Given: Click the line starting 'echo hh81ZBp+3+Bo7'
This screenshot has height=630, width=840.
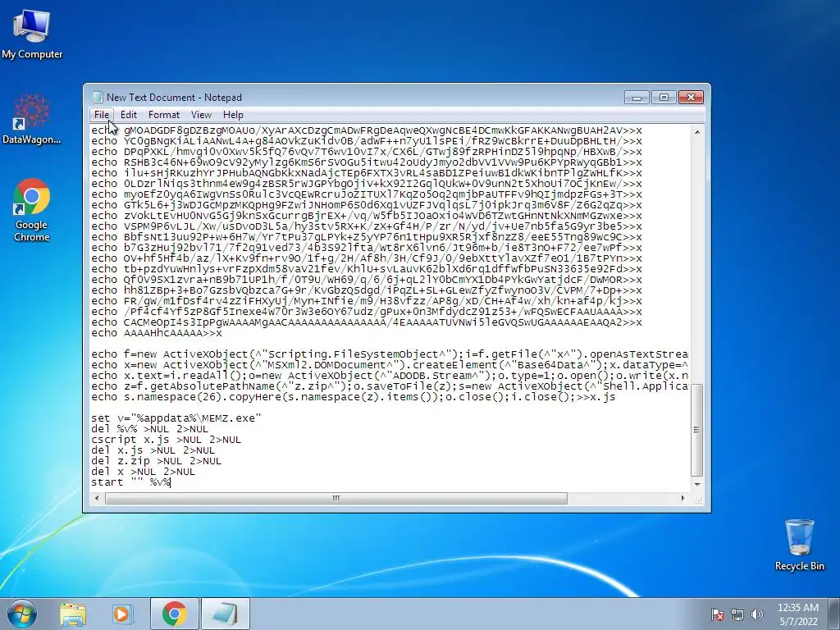Looking at the screenshot, I should pos(367,290).
